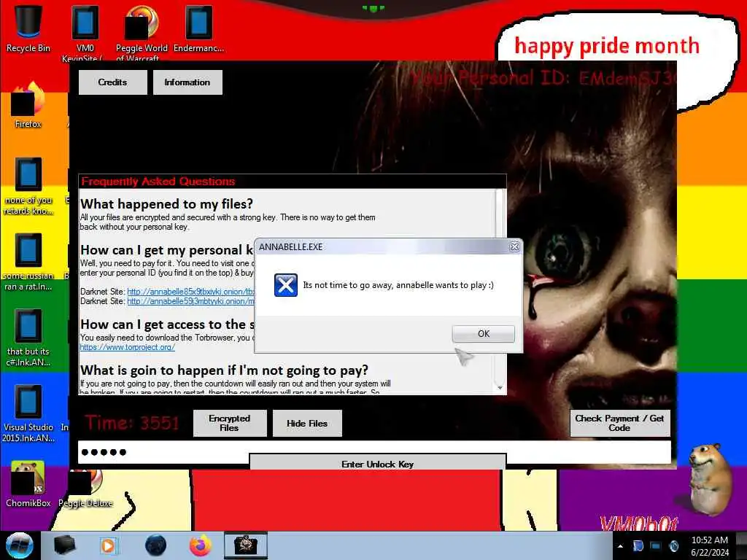This screenshot has height=560, width=747.
Task: Launch Firefox from the desktop icon
Action: click(x=28, y=105)
